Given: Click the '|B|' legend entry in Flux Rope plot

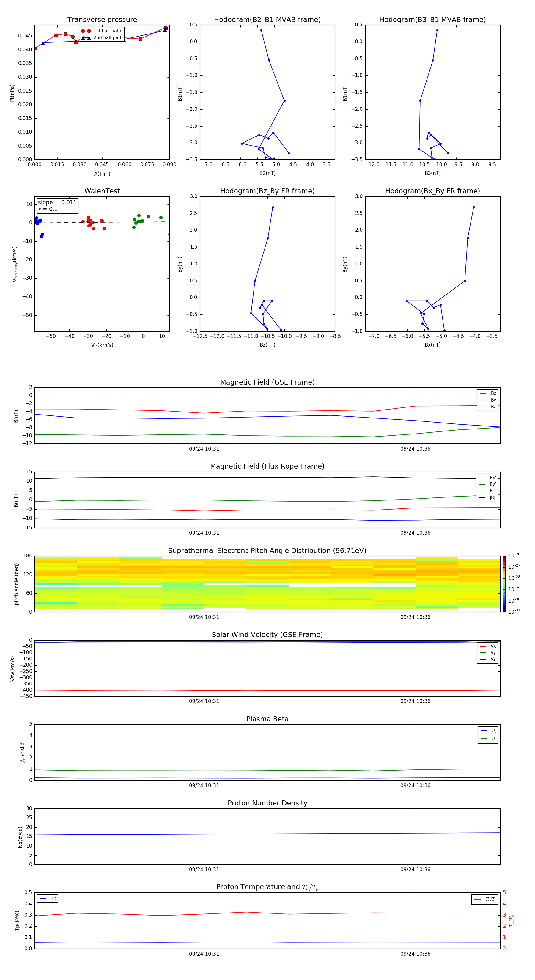Looking at the screenshot, I should click(x=487, y=498).
